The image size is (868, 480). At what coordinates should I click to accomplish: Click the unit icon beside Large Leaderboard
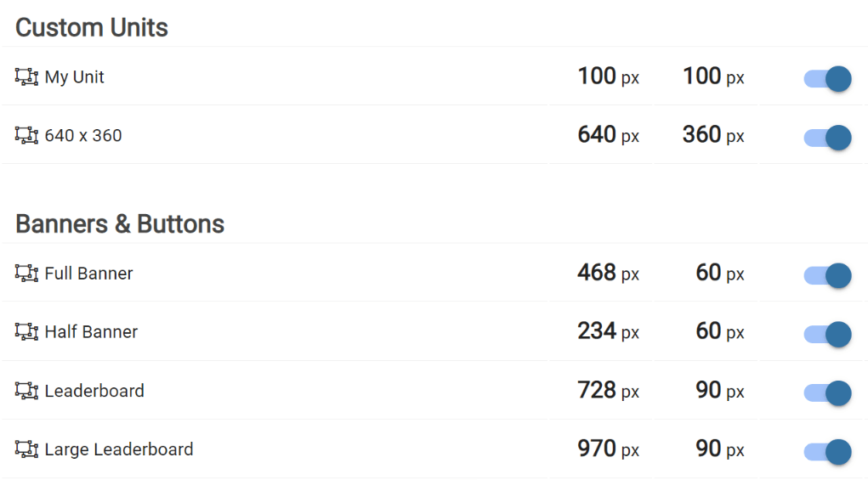[x=26, y=449]
